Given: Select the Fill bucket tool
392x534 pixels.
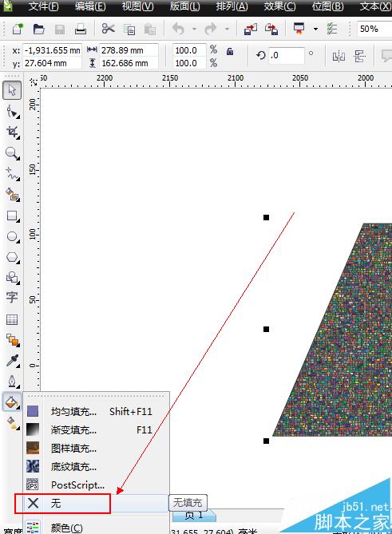Looking at the screenshot, I should tap(12, 401).
